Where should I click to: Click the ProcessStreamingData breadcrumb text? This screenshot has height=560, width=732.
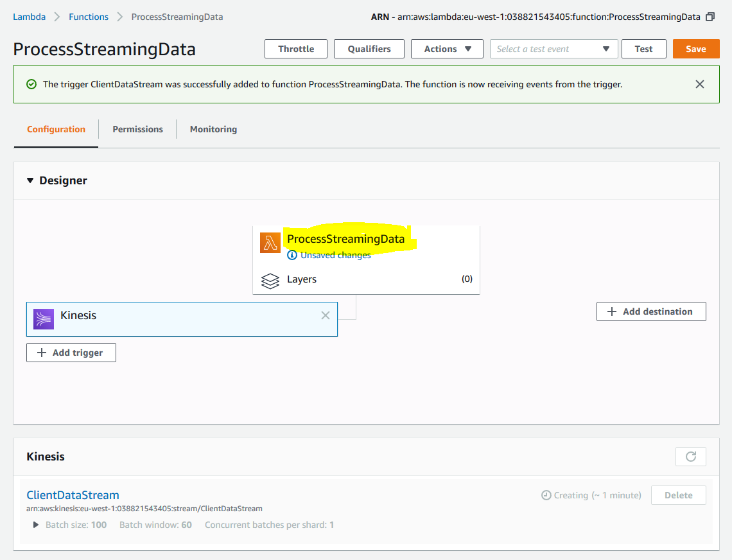177,17
